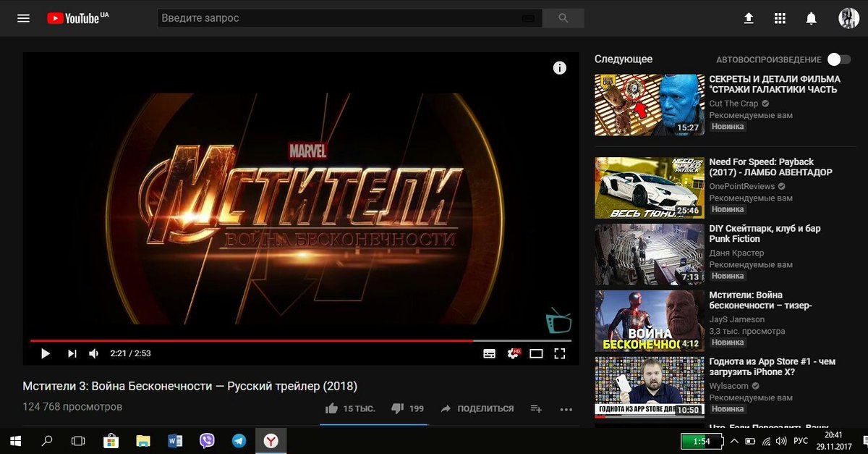Screen dimensions: 868x454
Task: Open the YouTube apps grid
Action: (780, 18)
